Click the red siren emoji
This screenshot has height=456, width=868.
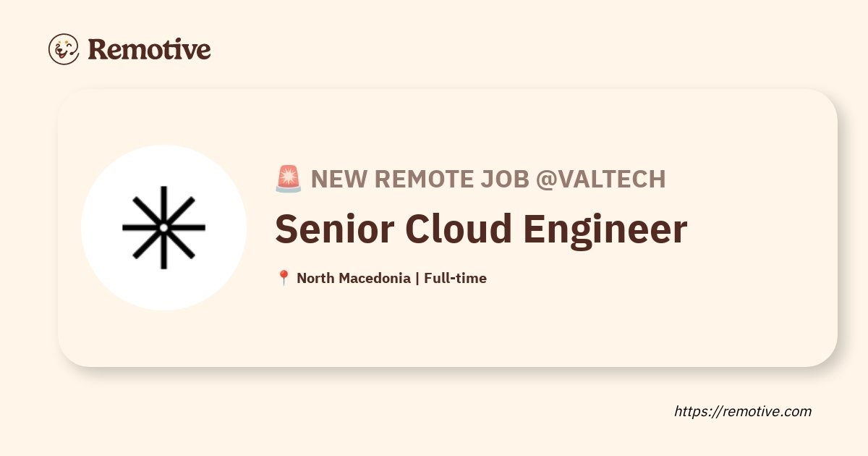289,178
